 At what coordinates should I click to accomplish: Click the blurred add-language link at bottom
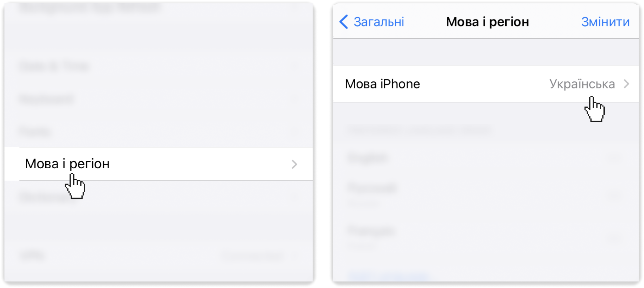389,276
